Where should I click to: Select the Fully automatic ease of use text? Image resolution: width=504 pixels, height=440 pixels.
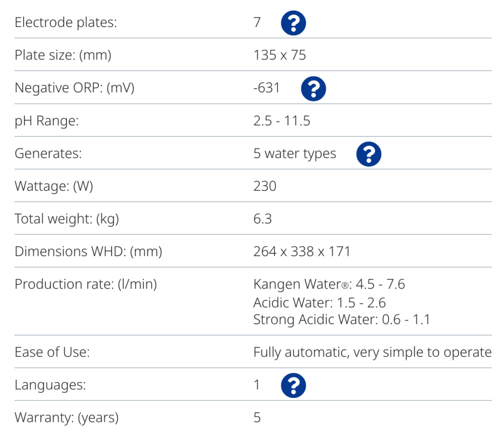tap(372, 353)
